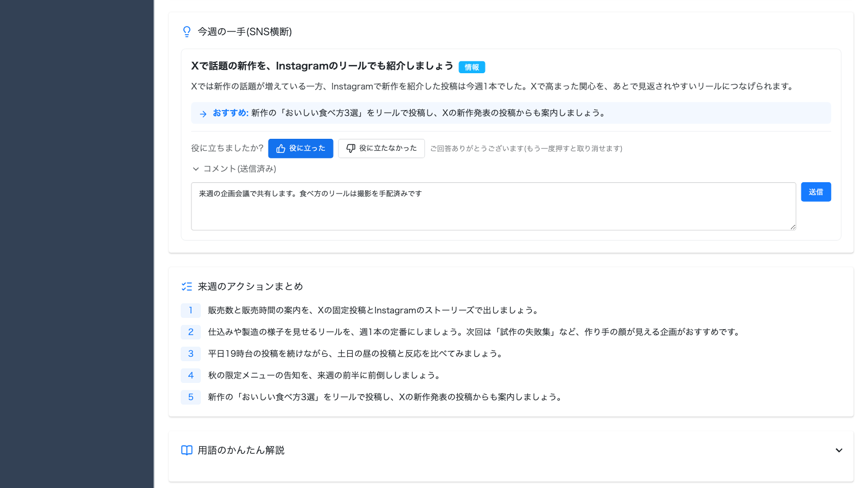Expand the 用語のかんたん解説 chevron
The height and width of the screenshot is (488, 868).
point(839,450)
